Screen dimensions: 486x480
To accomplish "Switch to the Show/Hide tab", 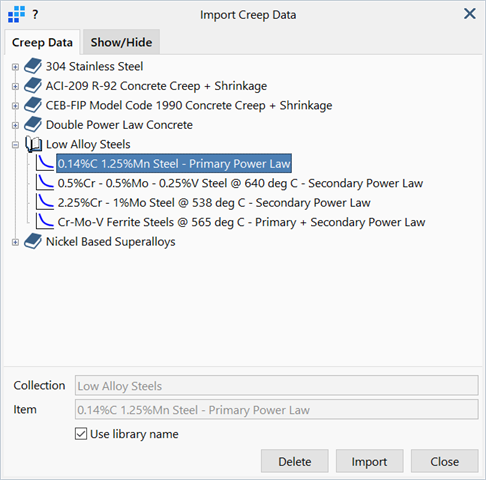I will 121,42.
